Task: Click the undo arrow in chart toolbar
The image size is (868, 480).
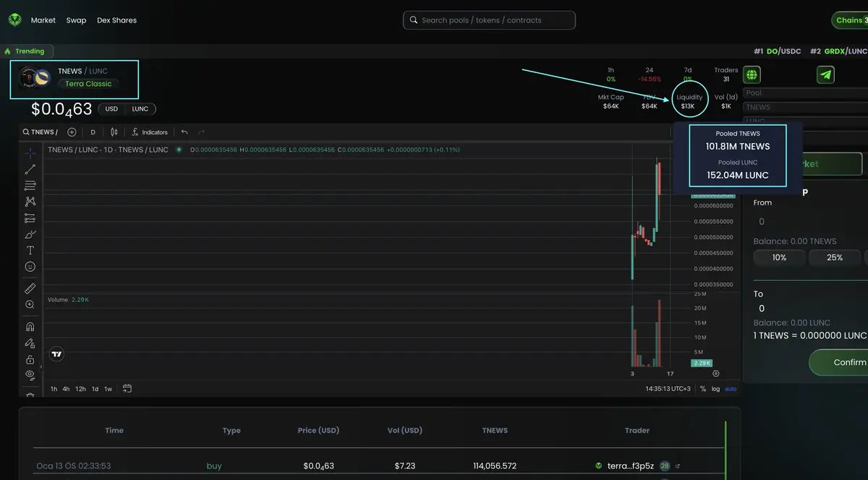Action: click(184, 132)
